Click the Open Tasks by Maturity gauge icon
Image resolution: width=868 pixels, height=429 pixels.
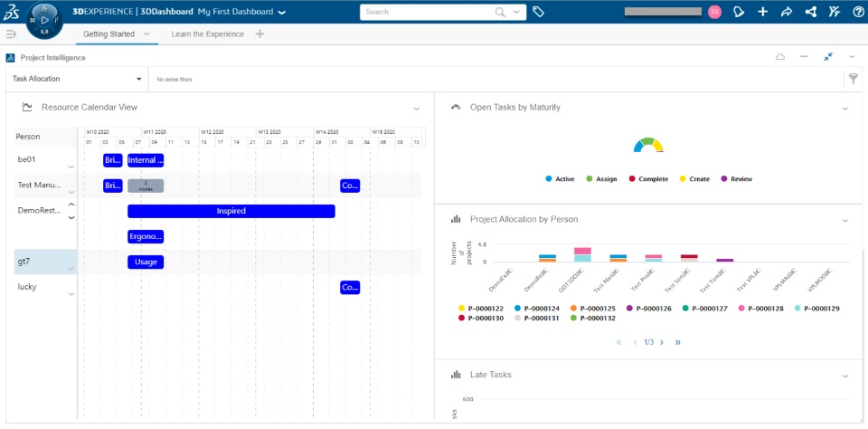456,107
